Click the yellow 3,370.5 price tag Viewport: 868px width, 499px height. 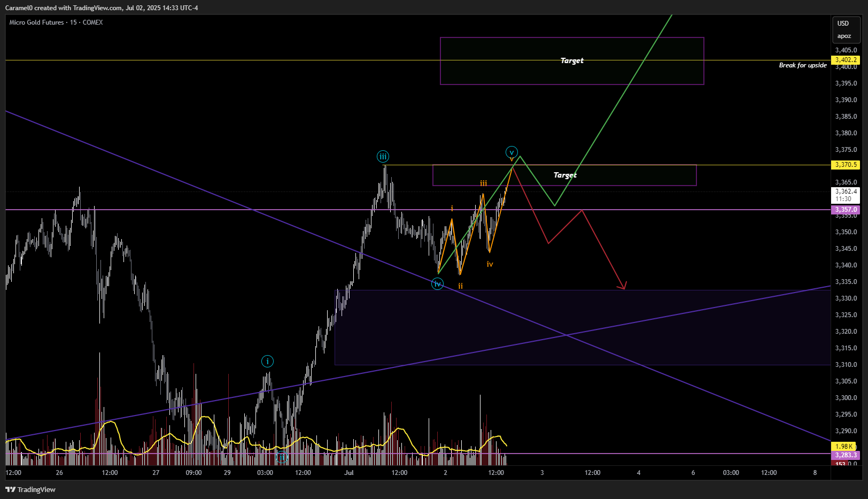coord(846,165)
